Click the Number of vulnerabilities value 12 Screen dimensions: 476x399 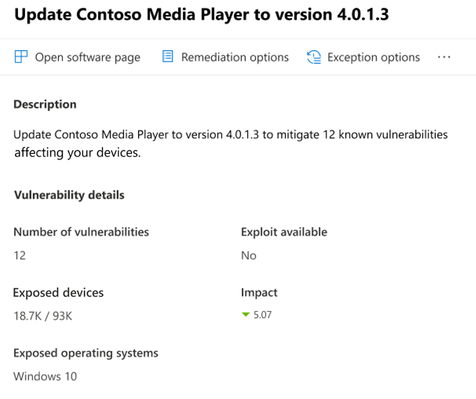[x=20, y=255]
